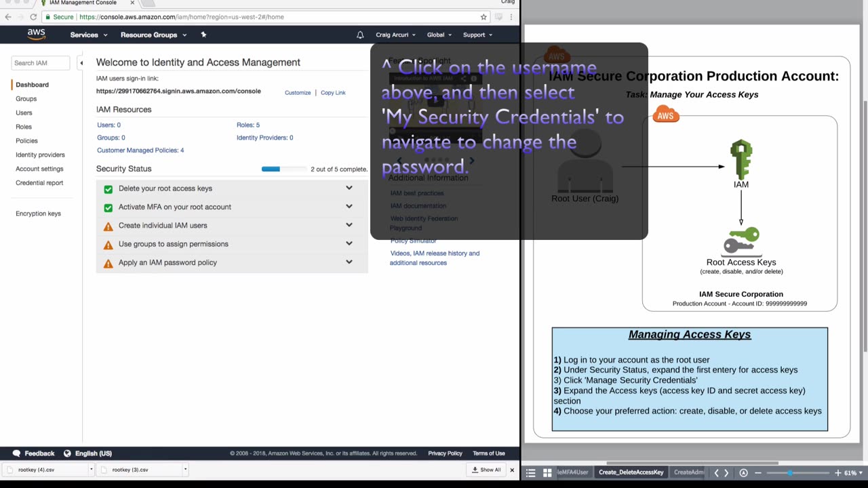This screenshot has height=488, width=868.
Task: Zoom out with the minus icon in diagram app
Action: pos(758,473)
